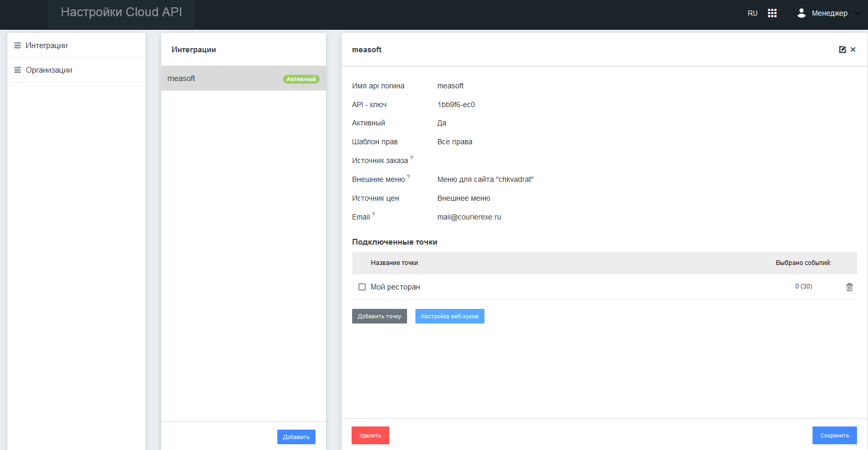This screenshot has width=868, height=450.
Task: Click the email mail@courierexe.ru
Action: pyautogui.click(x=469, y=217)
